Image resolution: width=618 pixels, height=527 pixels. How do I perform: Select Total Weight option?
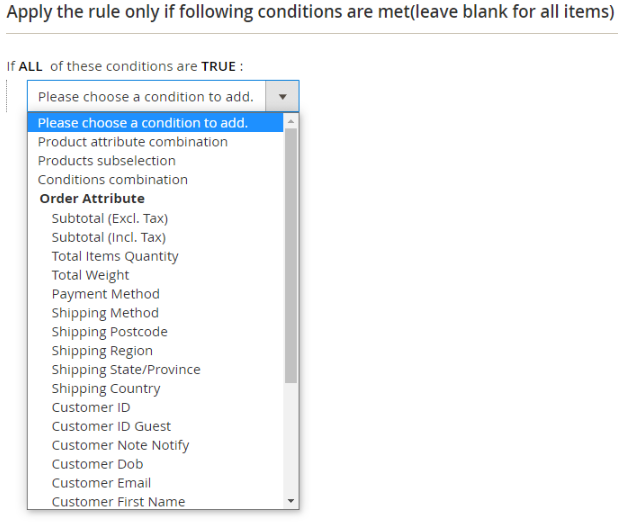[90, 275]
